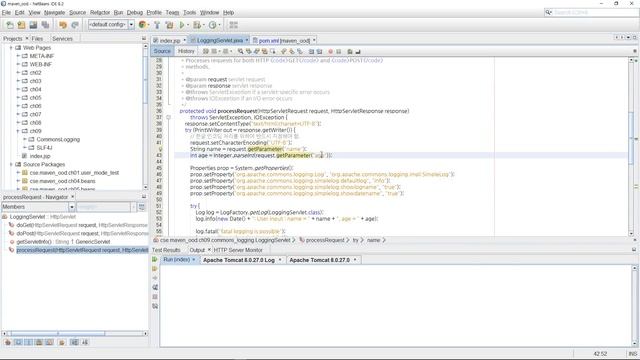This screenshot has height=360, width=640.
Task: Toggle Fully Qualified Names in Navigator
Action: (x=62, y=342)
